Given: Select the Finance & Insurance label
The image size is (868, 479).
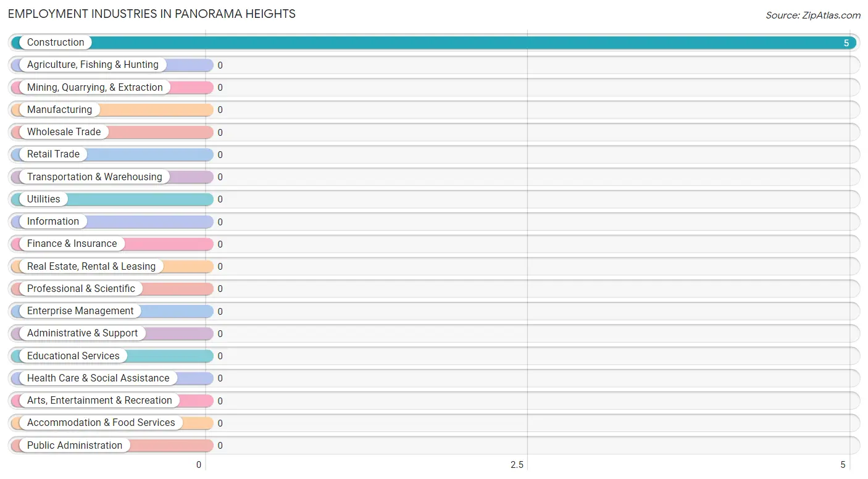Looking at the screenshot, I should pyautogui.click(x=72, y=244).
